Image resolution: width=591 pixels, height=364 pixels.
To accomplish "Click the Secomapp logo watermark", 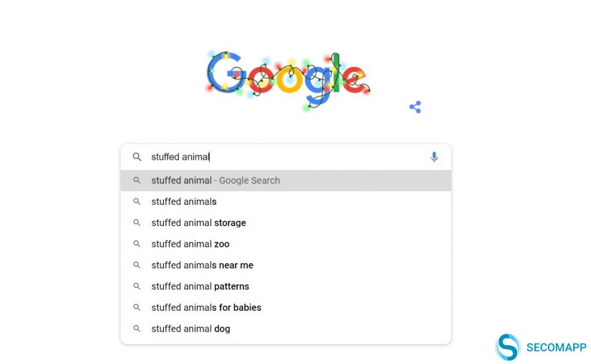I will (x=508, y=347).
